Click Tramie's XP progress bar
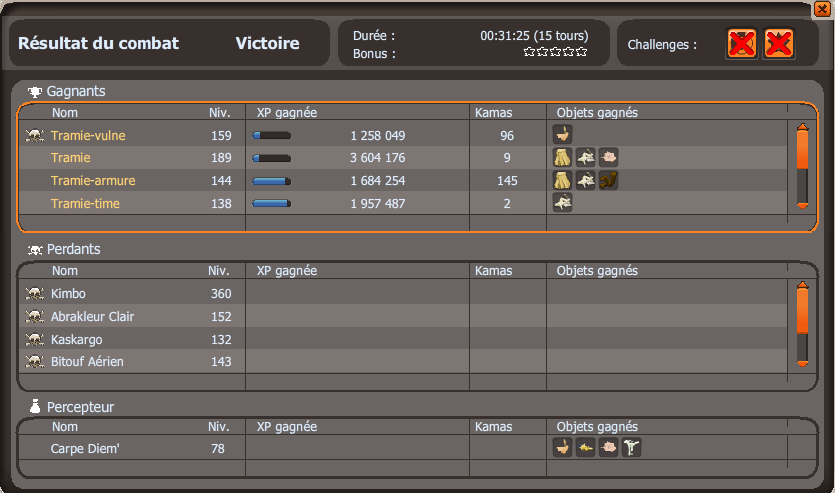The height and width of the screenshot is (493, 835). tap(272, 158)
